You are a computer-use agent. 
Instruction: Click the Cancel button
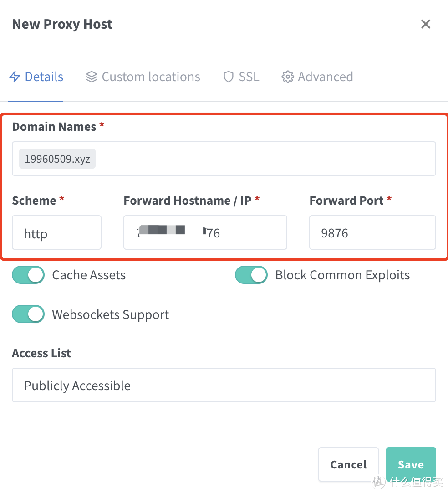[348, 464]
